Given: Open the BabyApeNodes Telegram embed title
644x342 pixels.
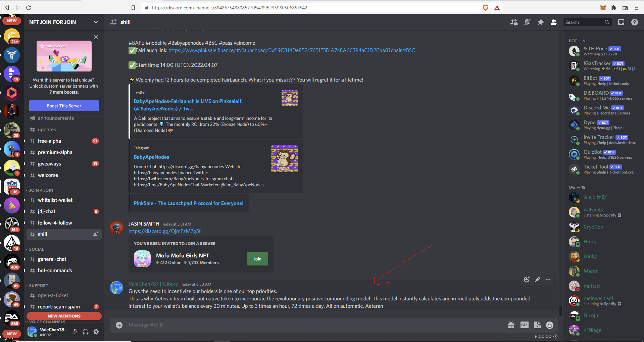Looking at the screenshot, I should click(151, 157).
